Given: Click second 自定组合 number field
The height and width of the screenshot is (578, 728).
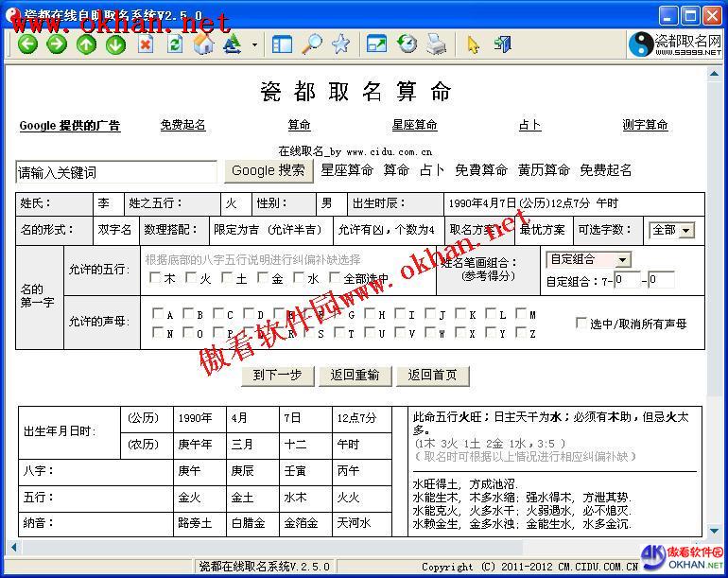Looking at the screenshot, I should [x=661, y=280].
